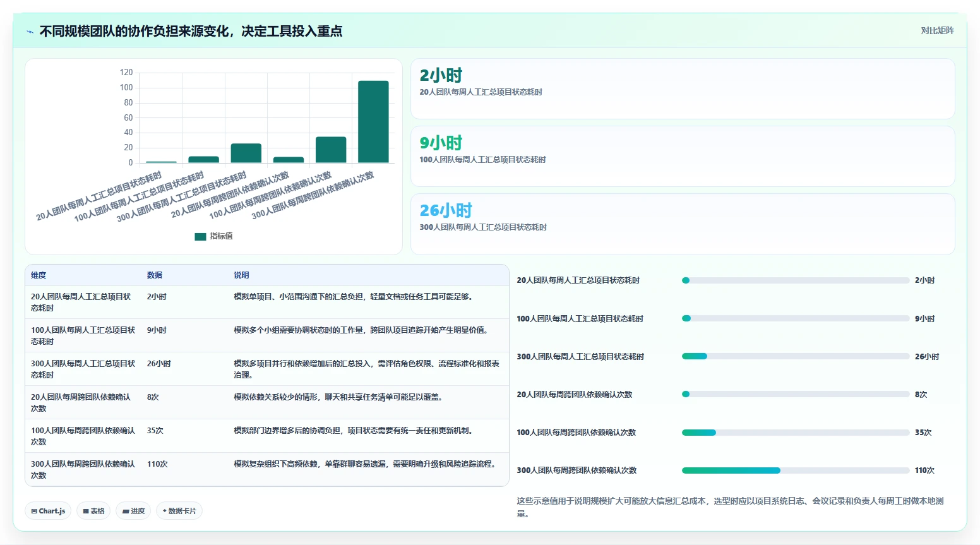Viewport: 980px width, 545px height.
Task: Click the row description starting 模拟单项目
Action: pyautogui.click(x=354, y=297)
